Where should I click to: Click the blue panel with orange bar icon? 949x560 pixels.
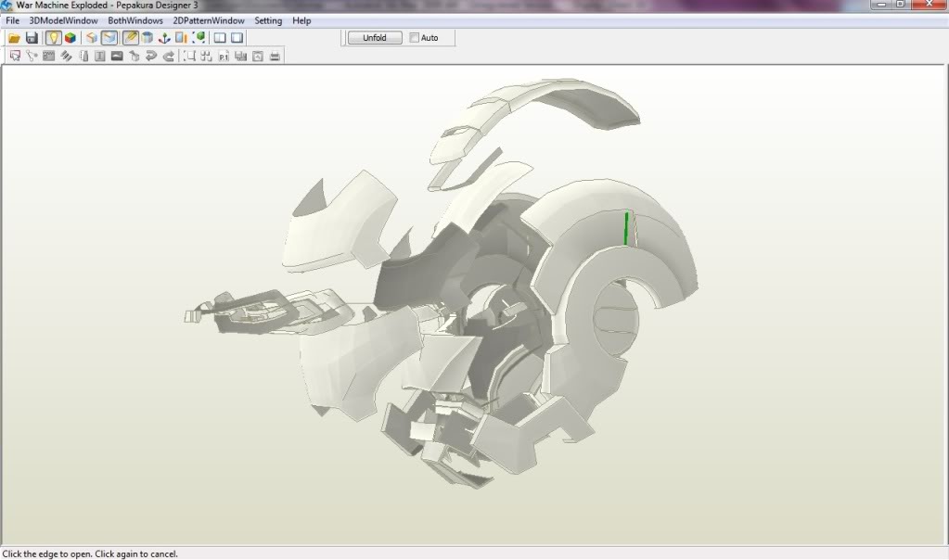pos(181,38)
